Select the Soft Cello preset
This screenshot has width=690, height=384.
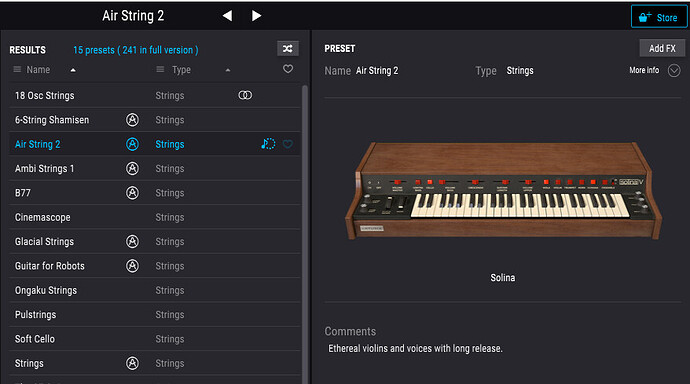(x=35, y=339)
